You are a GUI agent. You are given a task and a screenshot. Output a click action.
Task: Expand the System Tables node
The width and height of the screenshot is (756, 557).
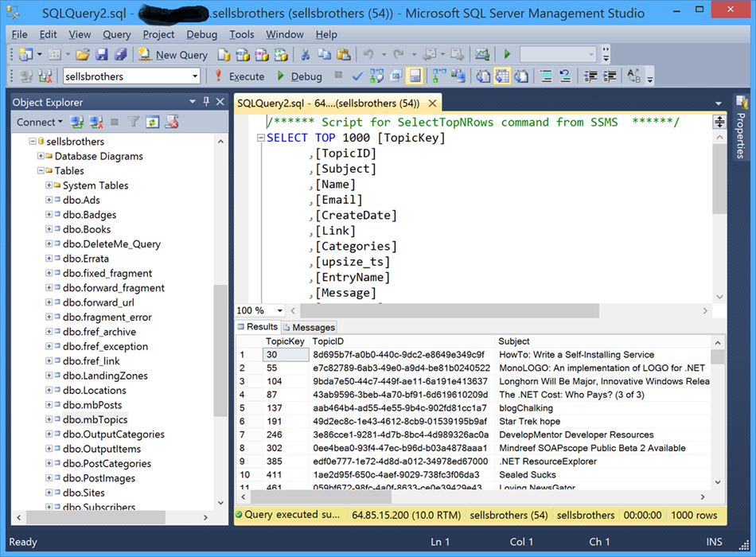tap(49, 185)
